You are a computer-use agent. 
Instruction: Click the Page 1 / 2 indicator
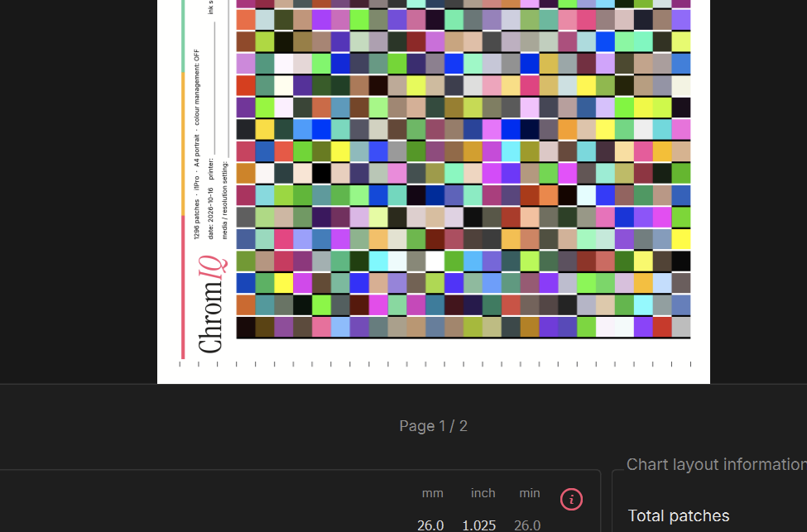[x=434, y=426]
